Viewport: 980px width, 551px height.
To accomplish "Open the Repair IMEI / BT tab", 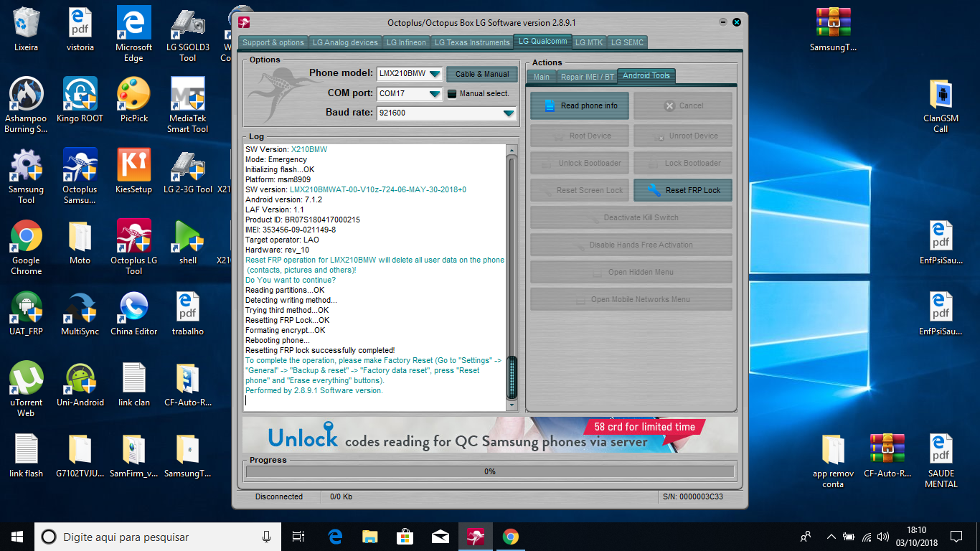I will pos(588,77).
